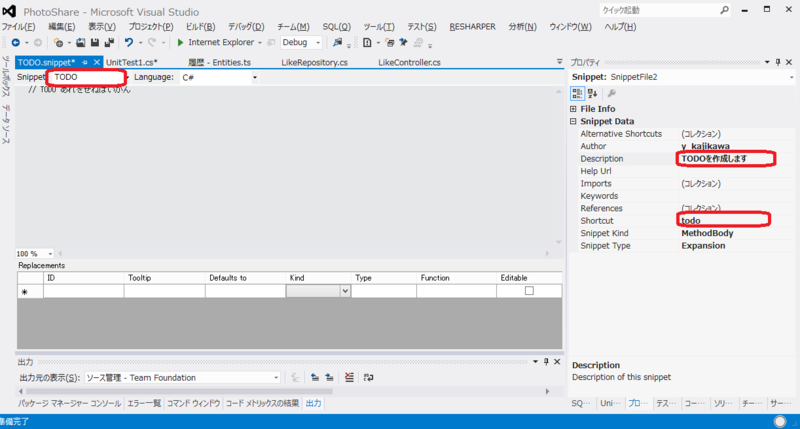Switch to 履歴 - Entities.ts tab
800x429 pixels.
219,62
